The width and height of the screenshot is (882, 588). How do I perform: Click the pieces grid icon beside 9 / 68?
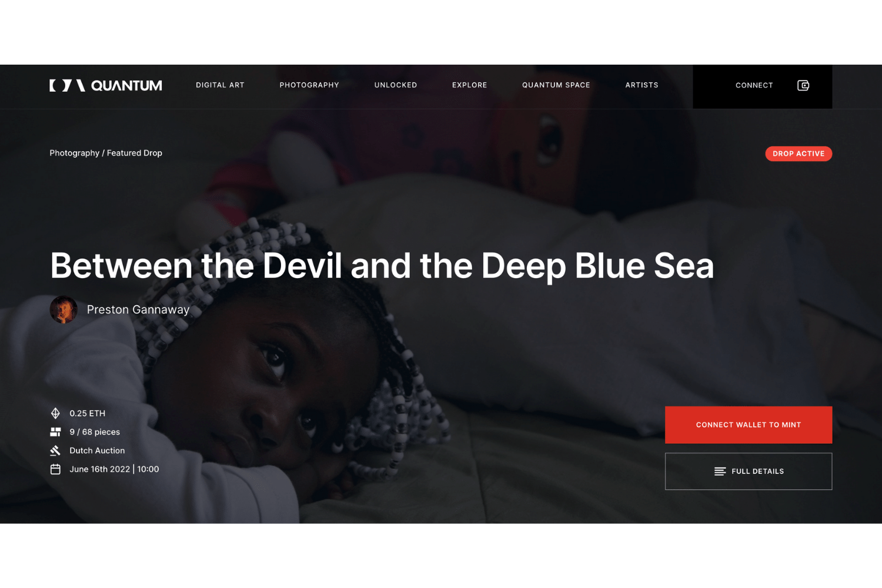click(x=55, y=432)
